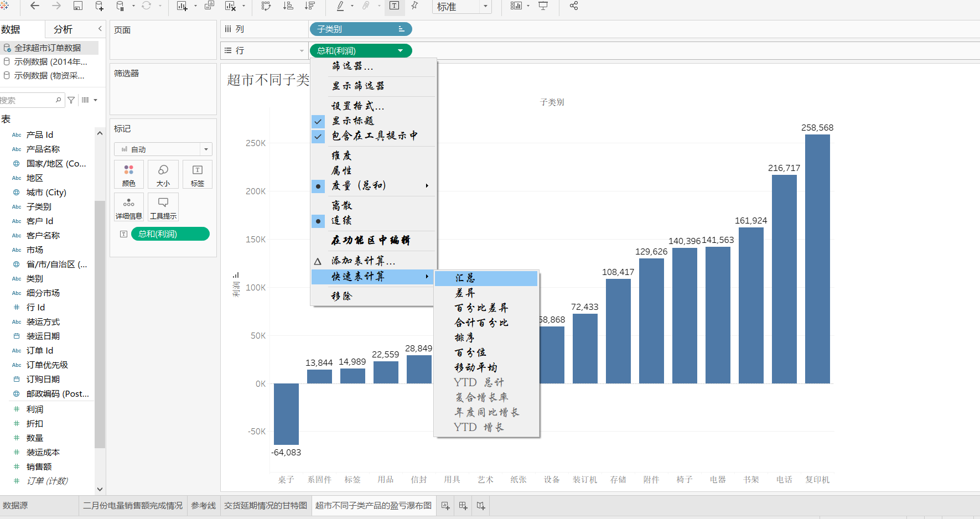980x519 pixels.
Task: Save the workbook with the disk icon
Action: pyautogui.click(x=78, y=6)
